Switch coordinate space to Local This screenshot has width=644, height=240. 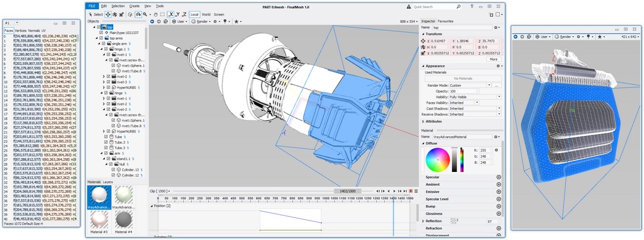[194, 14]
